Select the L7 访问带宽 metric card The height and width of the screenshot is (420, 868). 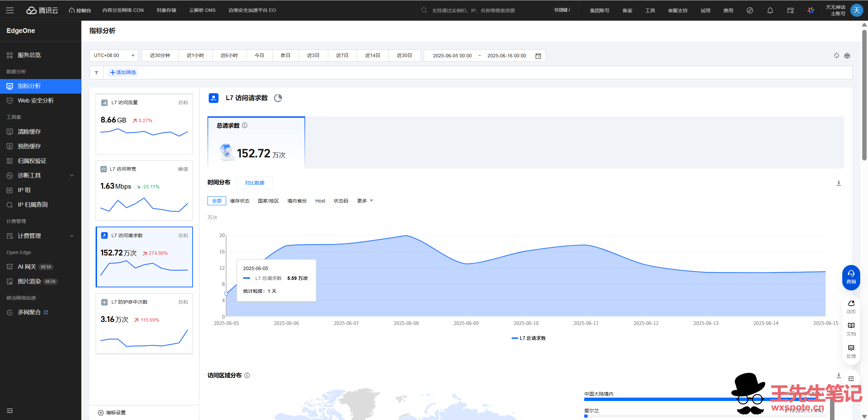(144, 190)
